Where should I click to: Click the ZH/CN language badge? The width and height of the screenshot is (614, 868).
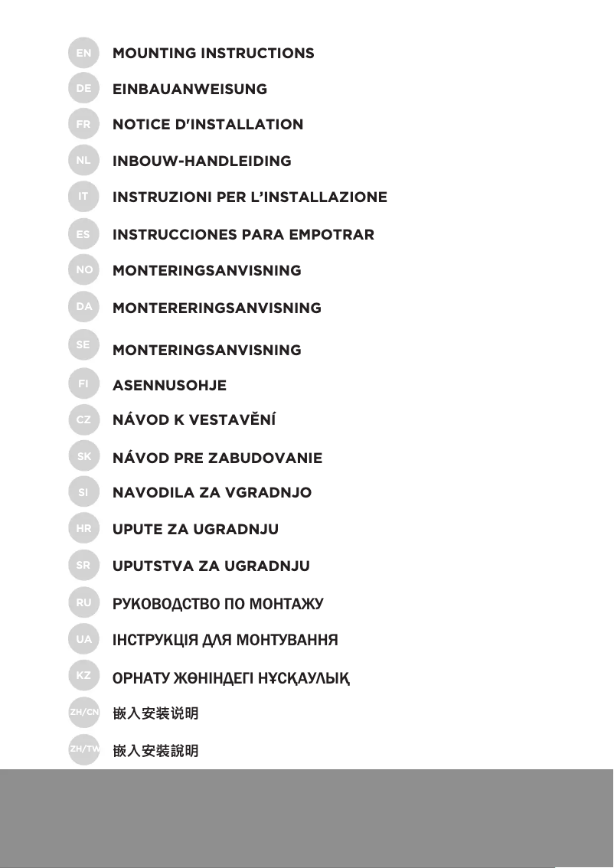point(83,713)
